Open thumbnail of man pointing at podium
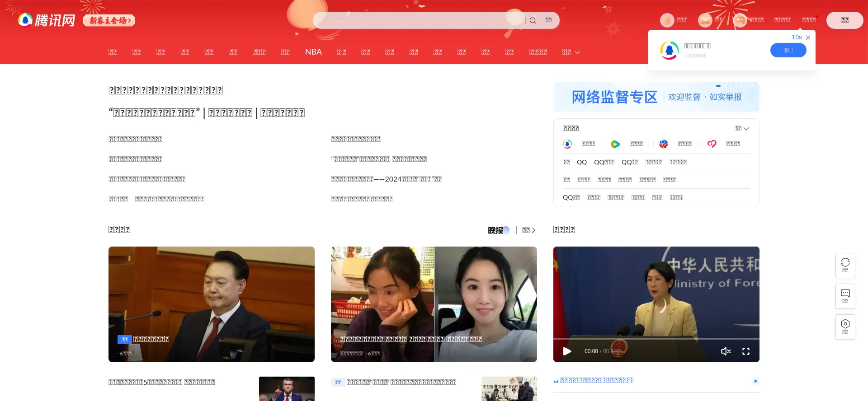The image size is (868, 401). point(287,389)
